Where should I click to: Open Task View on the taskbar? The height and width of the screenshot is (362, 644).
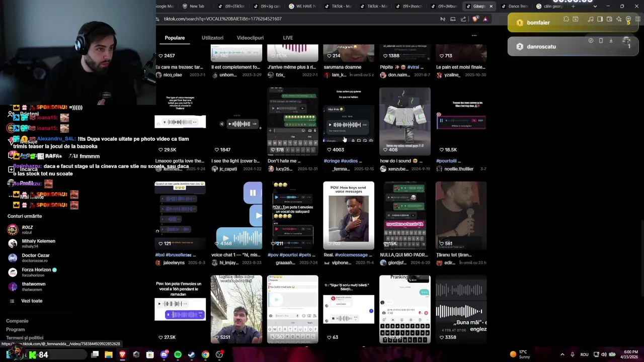coord(95,354)
